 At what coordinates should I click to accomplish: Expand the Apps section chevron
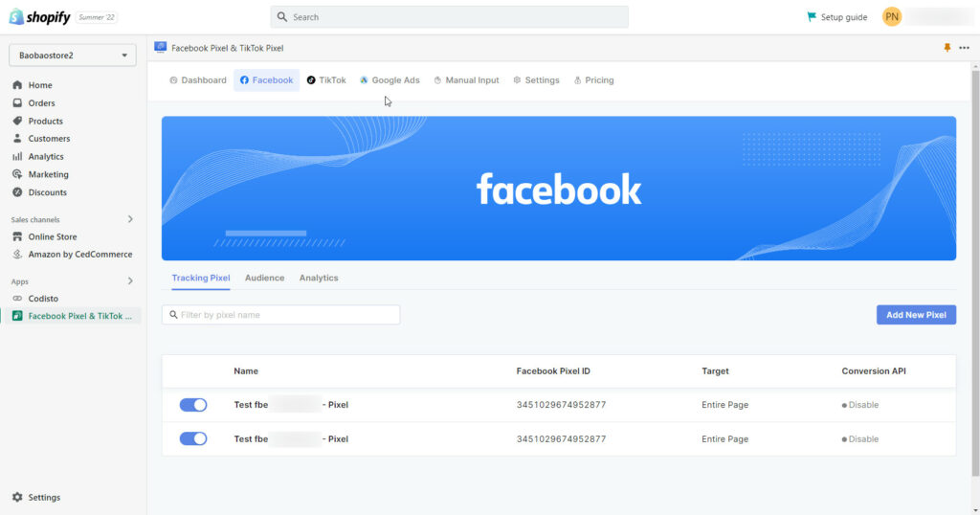pyautogui.click(x=130, y=281)
